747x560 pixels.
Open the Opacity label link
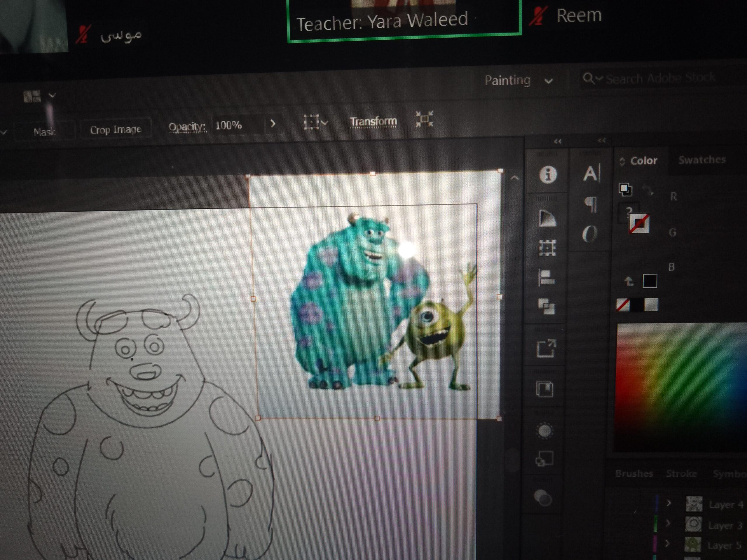187,127
